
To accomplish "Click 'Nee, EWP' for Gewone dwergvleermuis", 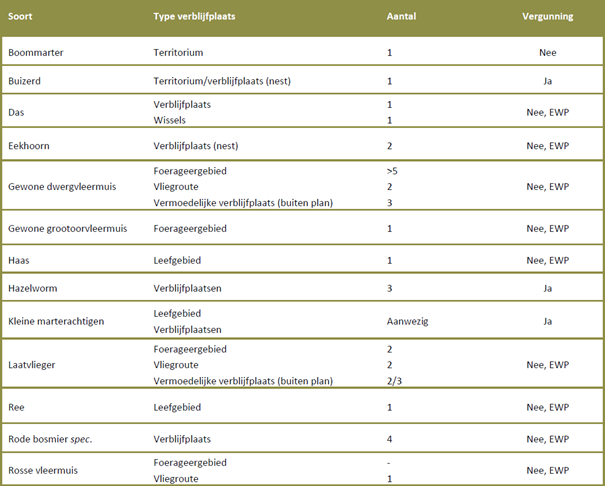I will click(548, 187).
